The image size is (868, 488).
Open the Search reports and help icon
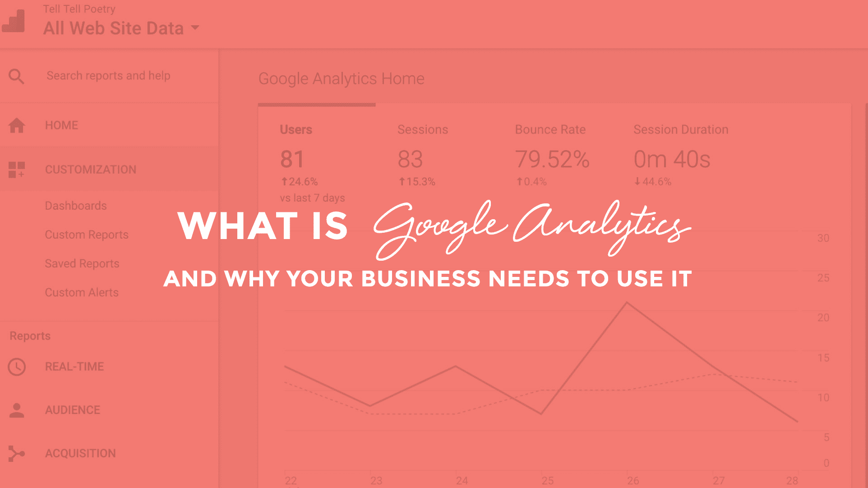pyautogui.click(x=17, y=76)
